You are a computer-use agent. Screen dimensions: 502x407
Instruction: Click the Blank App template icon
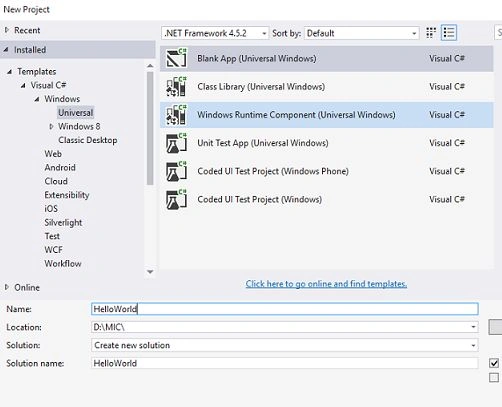pyautogui.click(x=176, y=58)
